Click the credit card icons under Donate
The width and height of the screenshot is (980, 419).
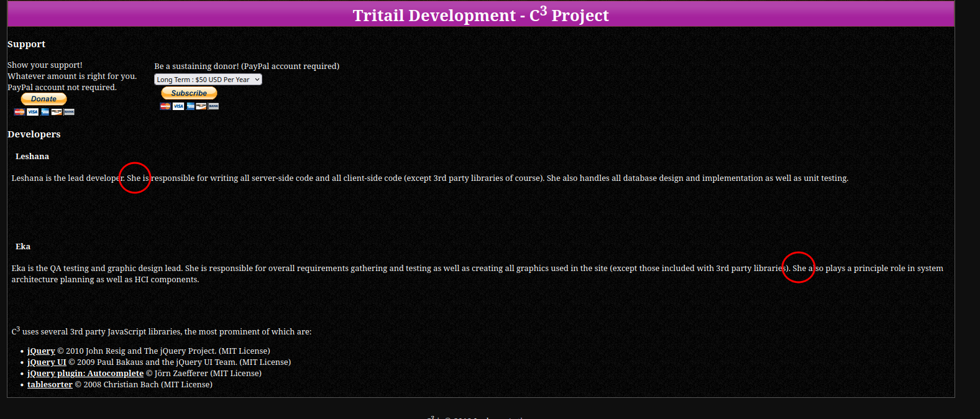[44, 112]
